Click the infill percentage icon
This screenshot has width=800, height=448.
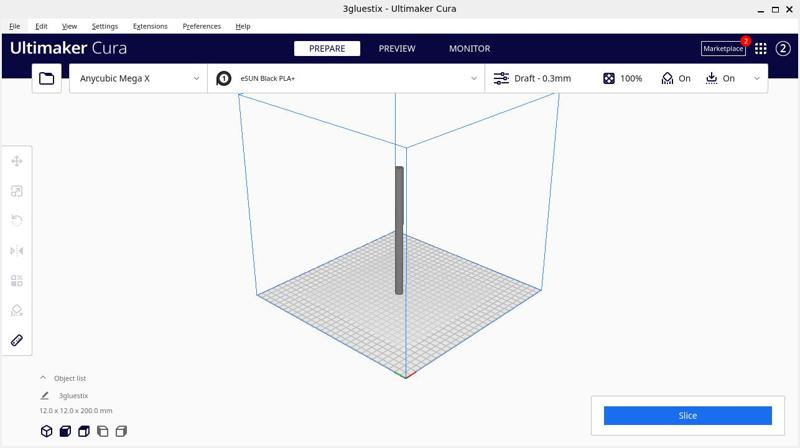609,78
